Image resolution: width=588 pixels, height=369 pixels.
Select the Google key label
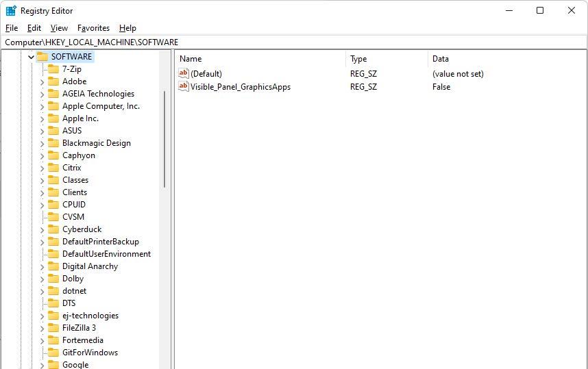point(75,364)
